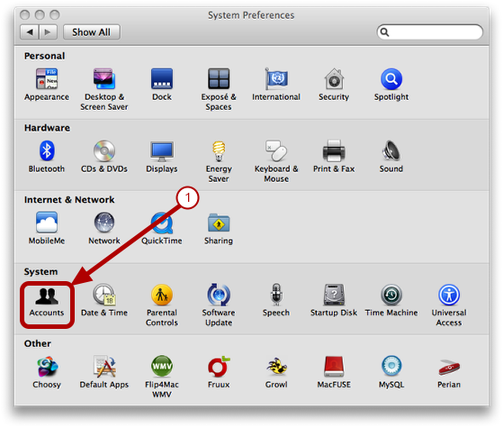This screenshot has height=428, width=504.
Task: Click the Show All button
Action: 92,32
